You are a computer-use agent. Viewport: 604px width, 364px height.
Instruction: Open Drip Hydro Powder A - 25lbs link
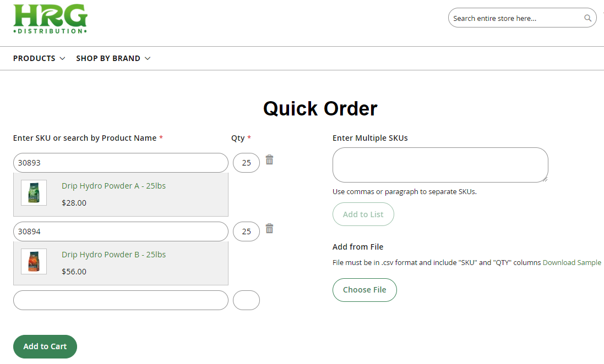click(113, 186)
